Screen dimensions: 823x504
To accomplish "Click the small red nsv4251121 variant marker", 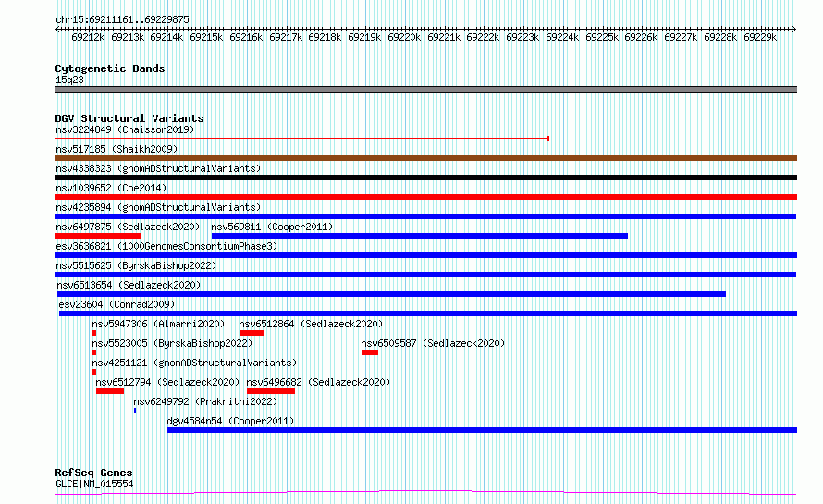I will pyautogui.click(x=94, y=372).
